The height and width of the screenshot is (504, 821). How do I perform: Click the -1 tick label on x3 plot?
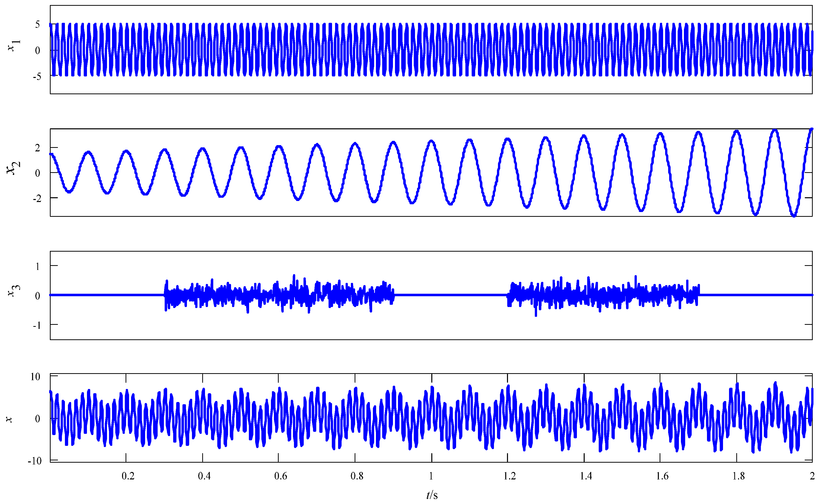[37, 325]
